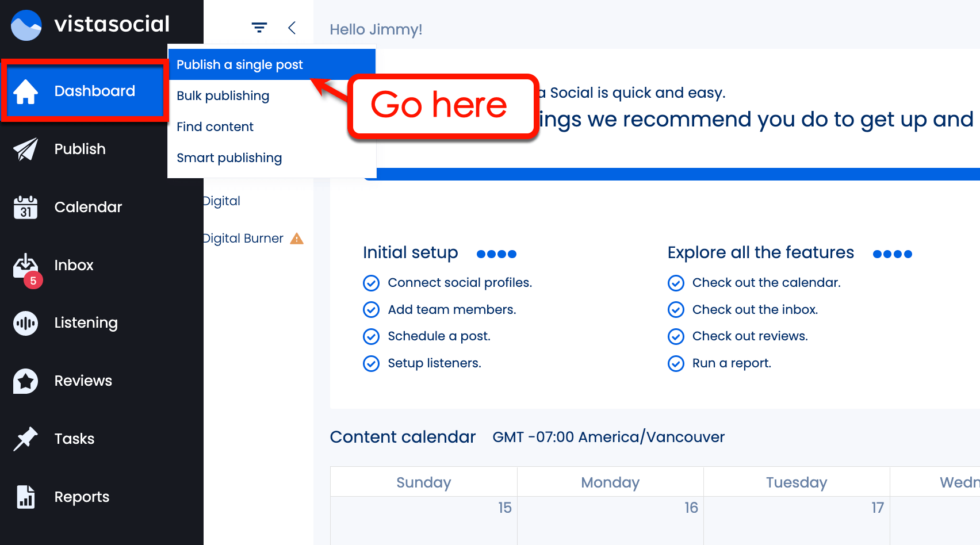Toggle the checkmark beside Setup listeners

click(x=371, y=363)
